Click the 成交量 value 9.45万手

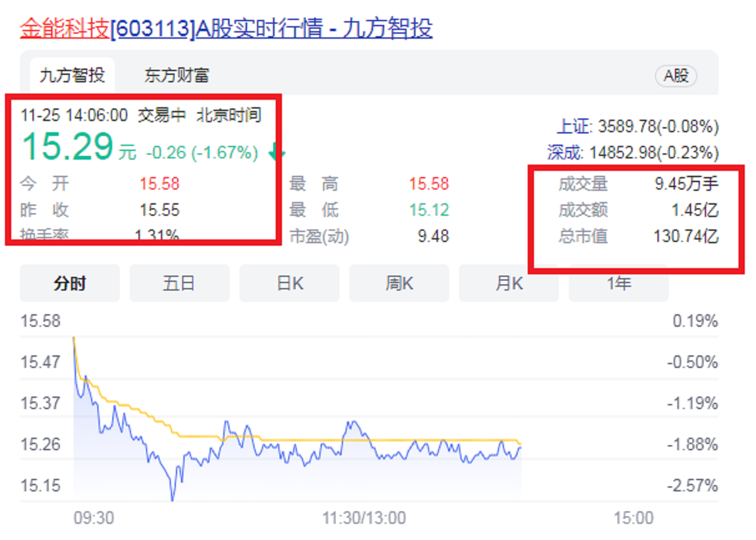pyautogui.click(x=686, y=184)
